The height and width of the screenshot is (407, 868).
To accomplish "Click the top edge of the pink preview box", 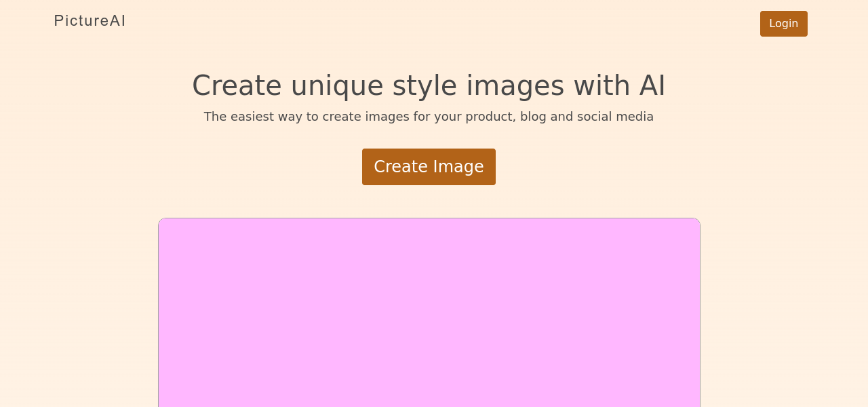I will (x=429, y=220).
